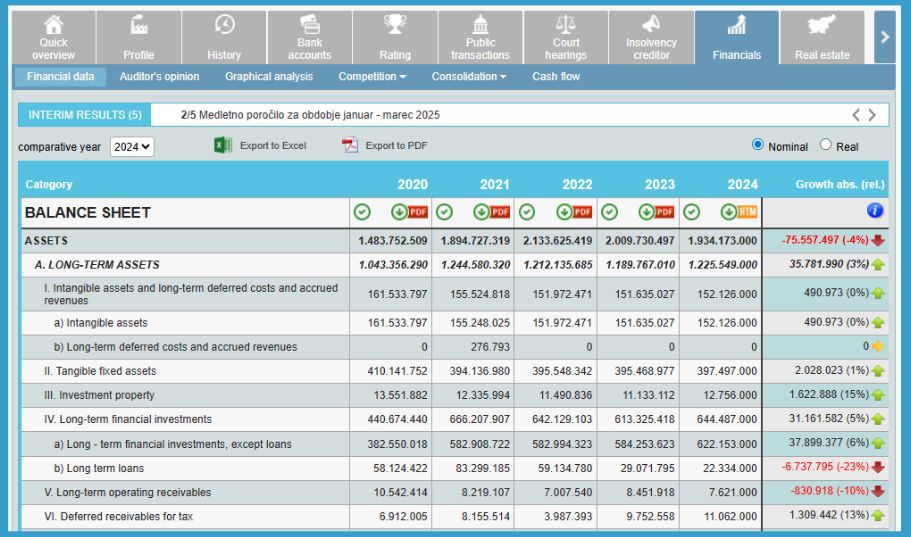The width and height of the screenshot is (911, 537).
Task: Click Export to Excel link
Action: coord(273,146)
